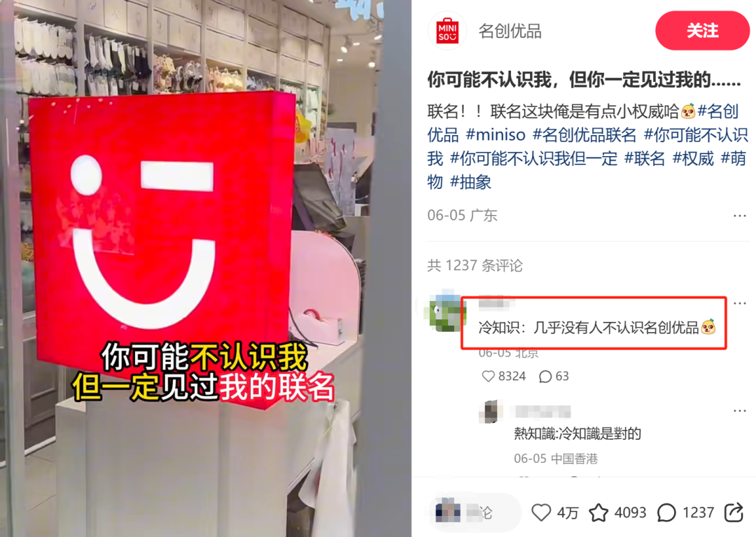
Task: Open more options on the highlighted top comment
Action: (740, 303)
